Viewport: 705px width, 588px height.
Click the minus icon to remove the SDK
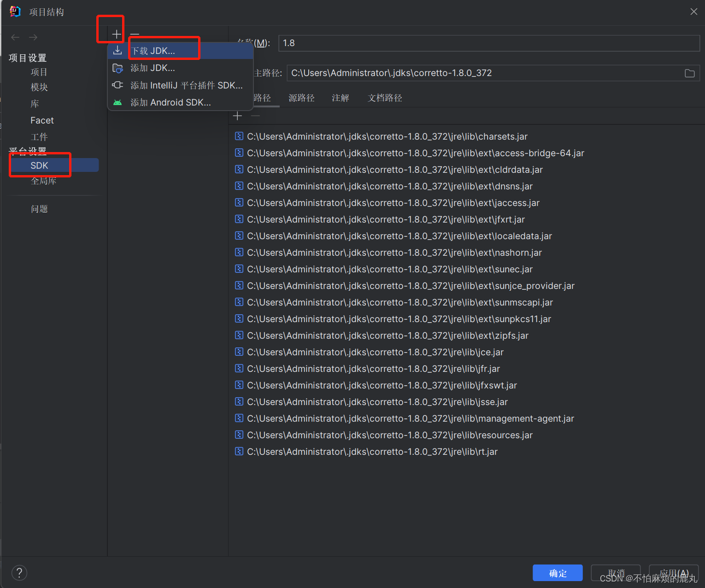[135, 34]
